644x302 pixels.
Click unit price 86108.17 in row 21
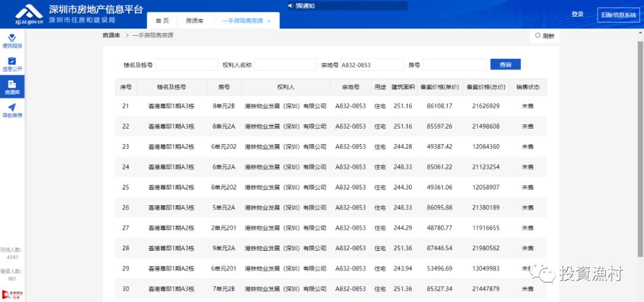coord(439,106)
